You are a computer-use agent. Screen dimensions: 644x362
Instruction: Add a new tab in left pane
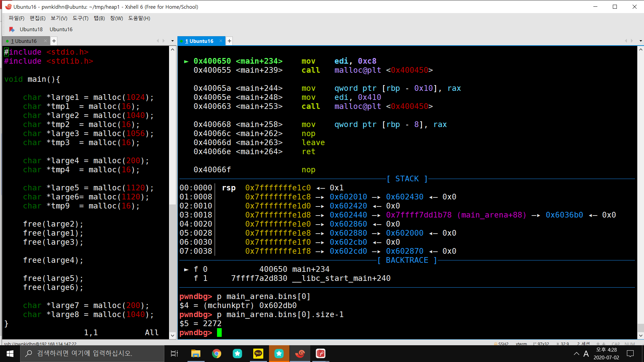pos(54,41)
